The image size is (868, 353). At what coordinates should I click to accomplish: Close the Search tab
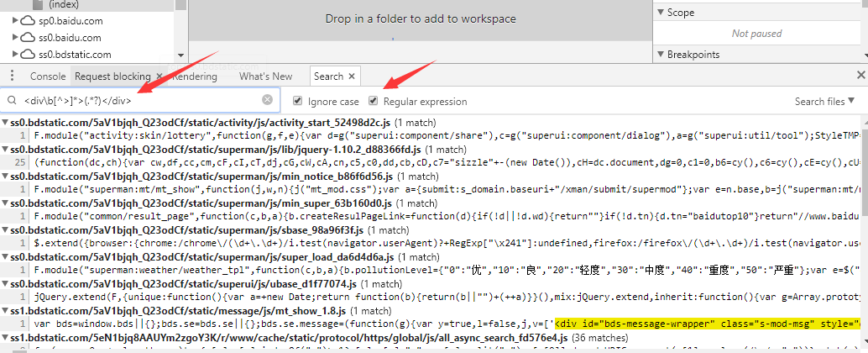click(x=353, y=76)
